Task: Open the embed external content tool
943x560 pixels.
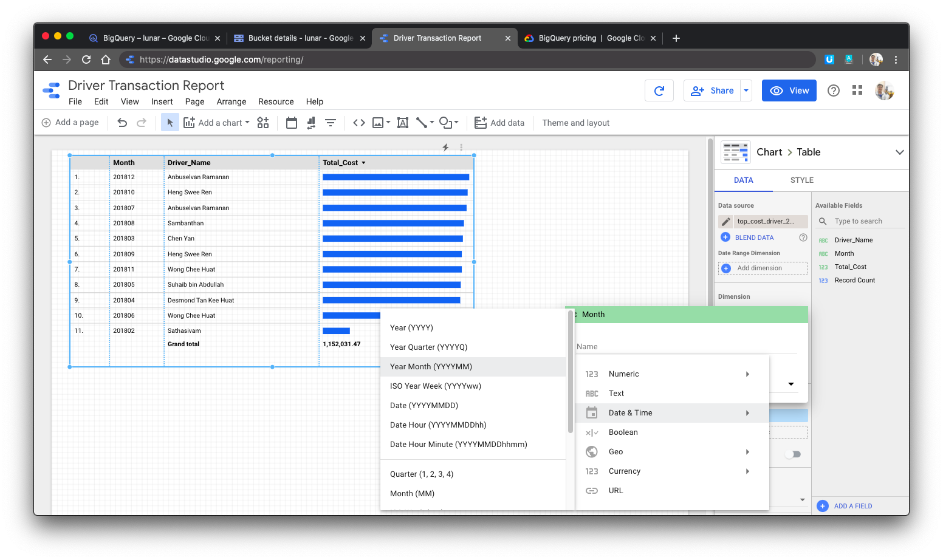Action: tap(358, 122)
